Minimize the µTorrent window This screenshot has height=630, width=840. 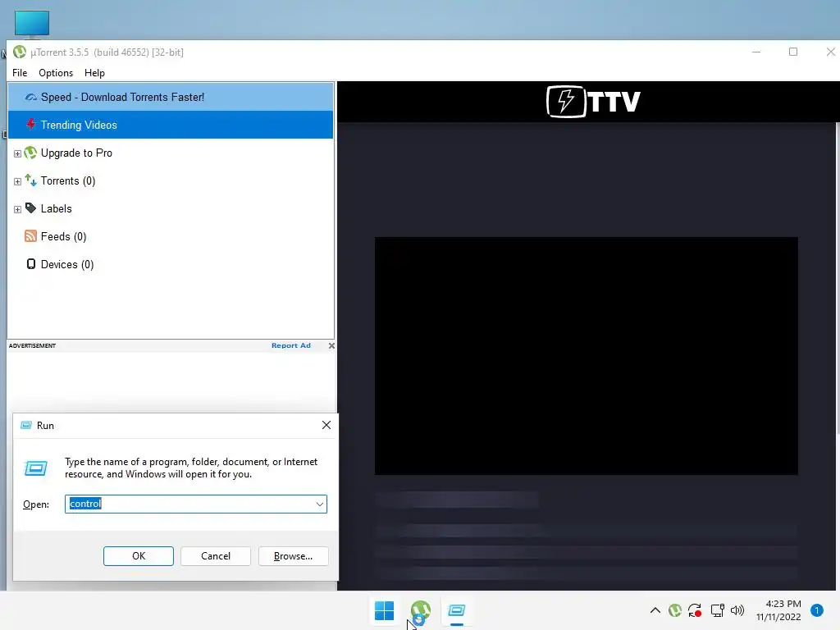click(756, 52)
